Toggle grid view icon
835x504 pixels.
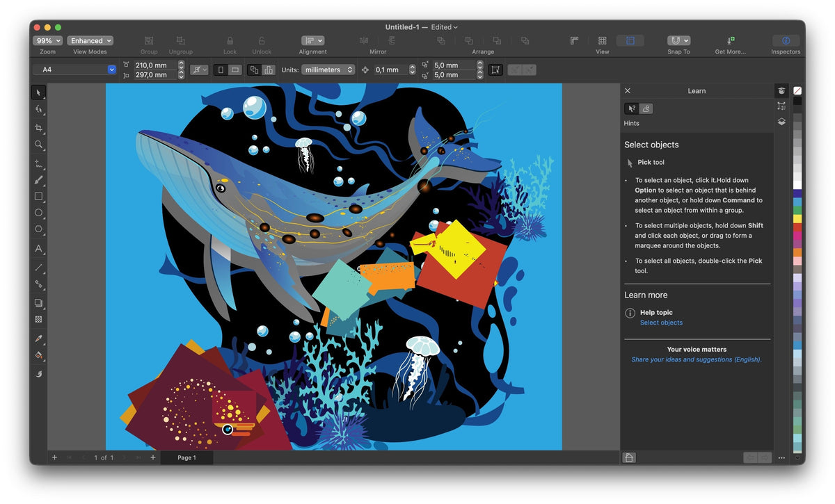[602, 40]
